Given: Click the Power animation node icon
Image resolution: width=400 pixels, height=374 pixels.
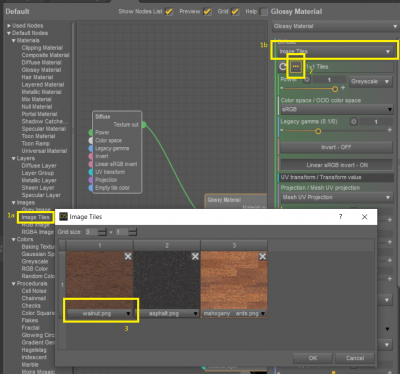Looking at the screenshot, I should point(307,80).
